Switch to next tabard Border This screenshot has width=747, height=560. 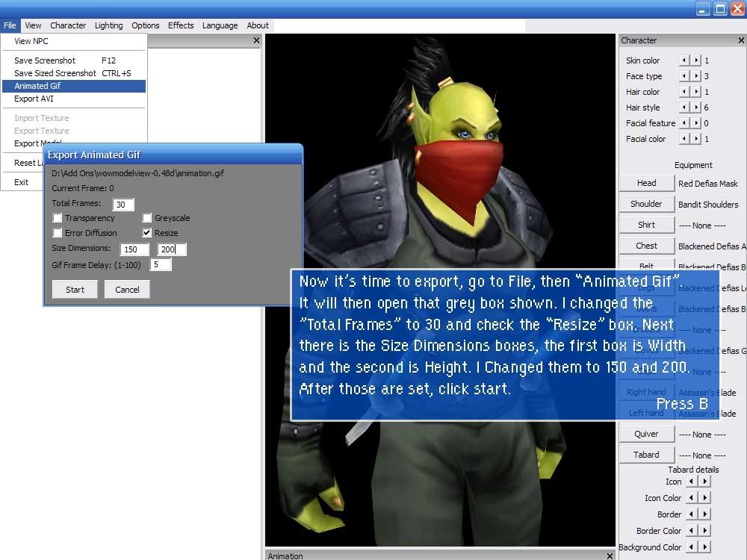coord(704,514)
